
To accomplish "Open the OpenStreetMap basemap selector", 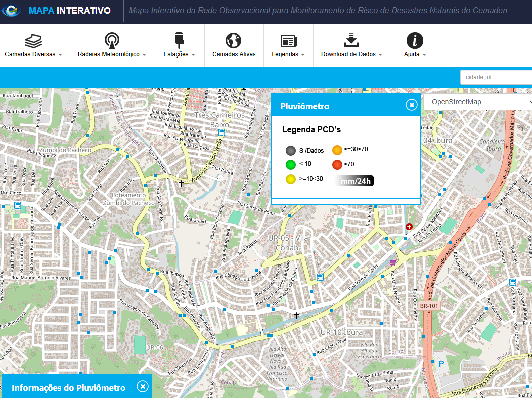I will [478, 102].
